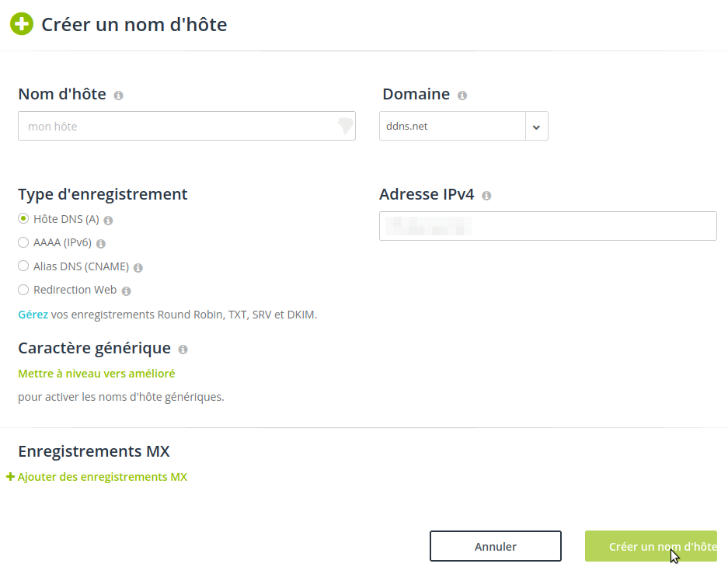Screen dimensions: 728x574
Task: Select the Redirection Web radio button
Action: (23, 290)
